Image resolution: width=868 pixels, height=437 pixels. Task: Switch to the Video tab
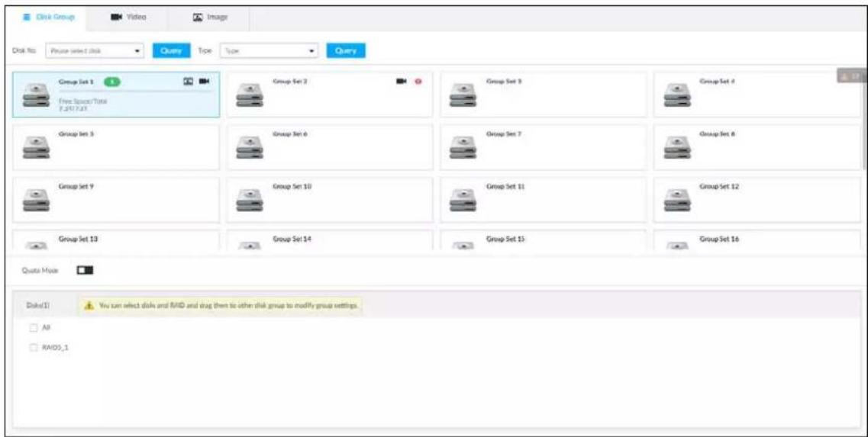point(128,17)
